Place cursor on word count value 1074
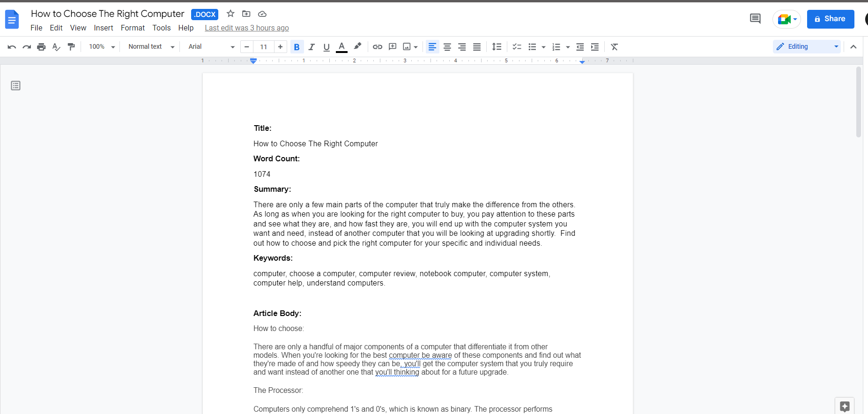This screenshot has width=868, height=414. (x=262, y=174)
